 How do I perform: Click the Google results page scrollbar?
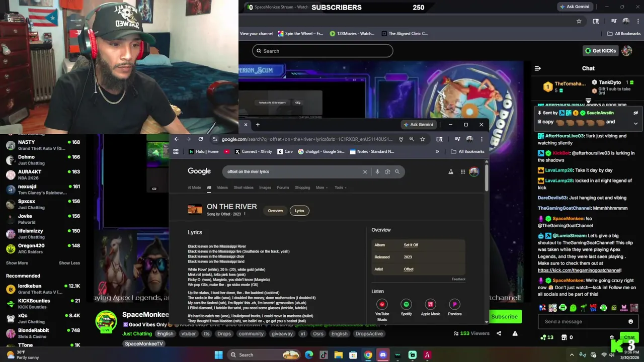click(x=487, y=178)
